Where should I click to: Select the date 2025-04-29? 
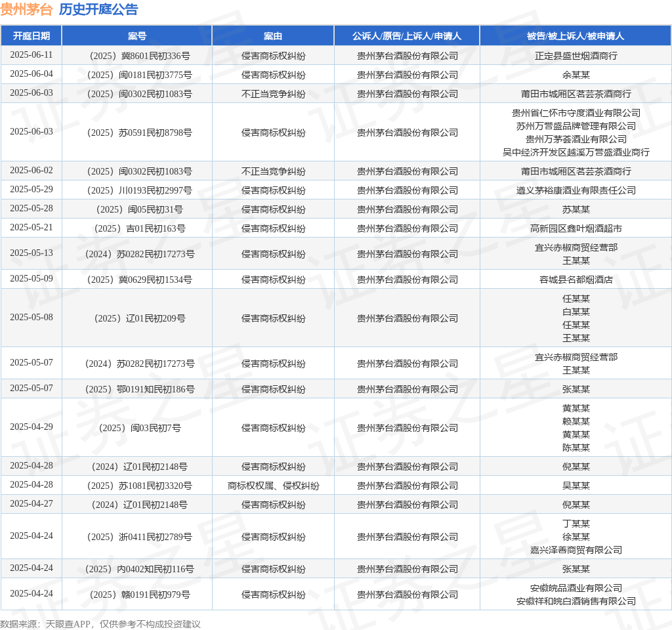coord(31,427)
